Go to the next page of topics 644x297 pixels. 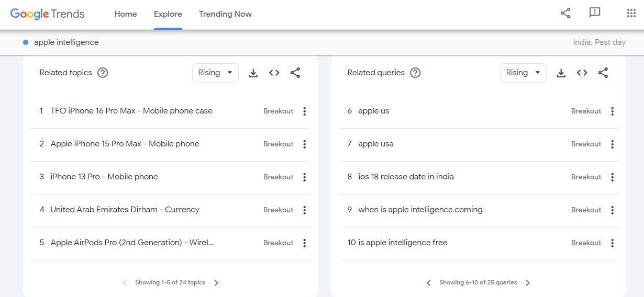pyautogui.click(x=216, y=283)
